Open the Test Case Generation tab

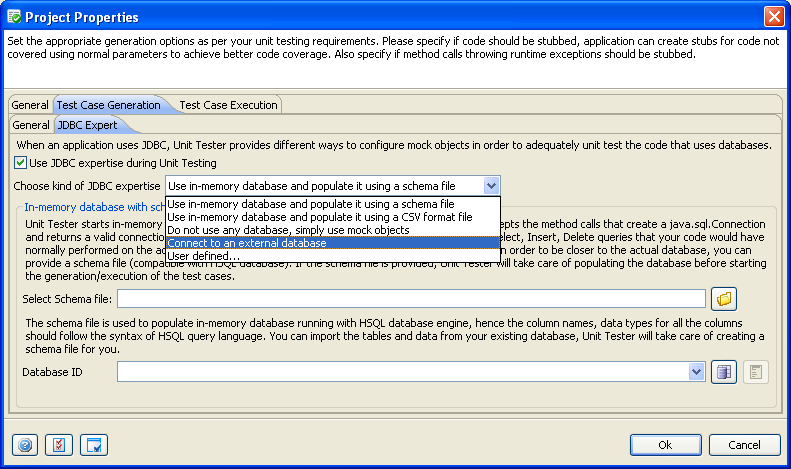tap(108, 105)
